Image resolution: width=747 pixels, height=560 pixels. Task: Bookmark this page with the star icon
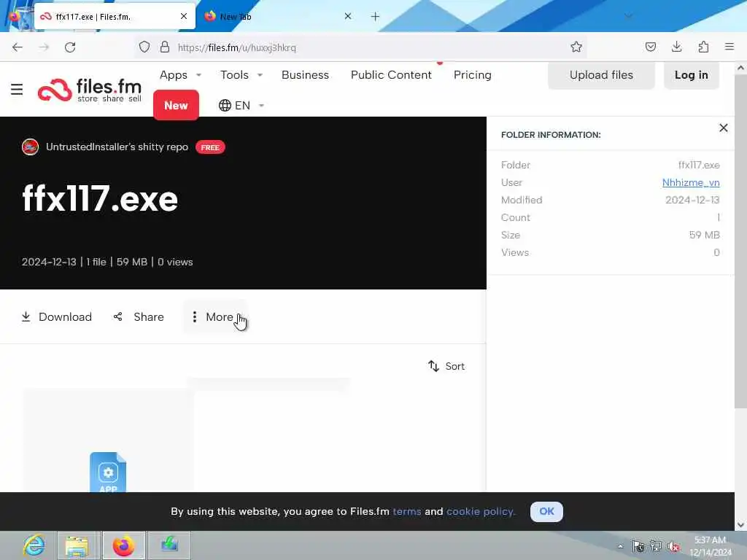(576, 47)
